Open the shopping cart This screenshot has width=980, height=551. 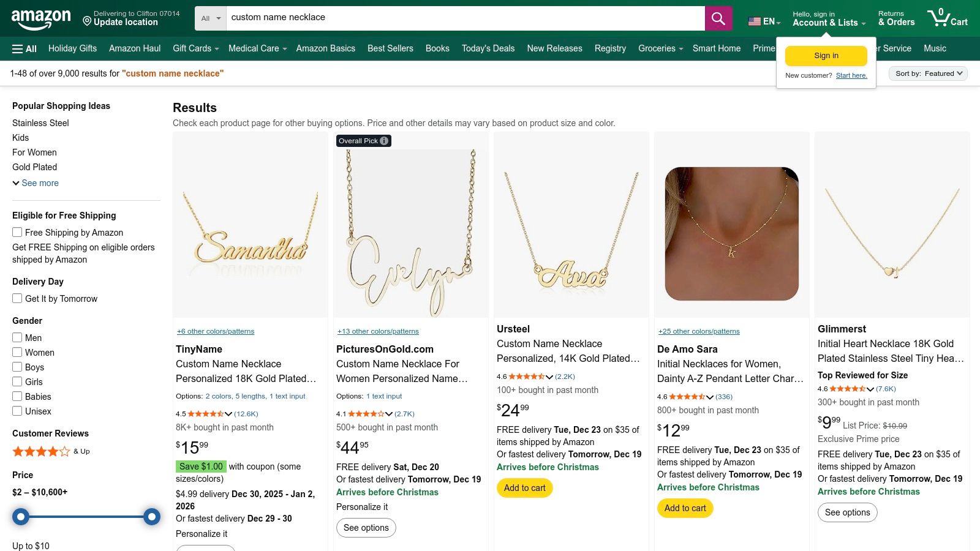tap(947, 17)
